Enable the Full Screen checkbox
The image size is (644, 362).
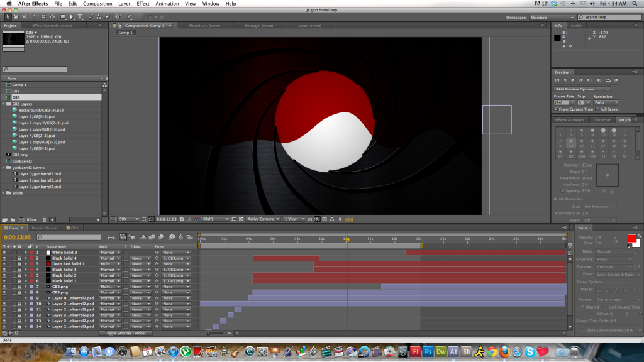(x=596, y=109)
